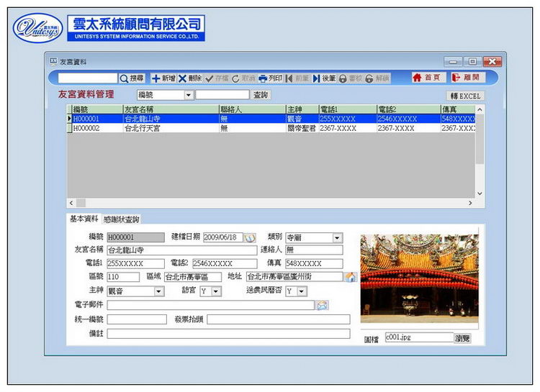Screen dimensions: 540x392
Task: Go to next record with 後筆
Action: (323, 78)
